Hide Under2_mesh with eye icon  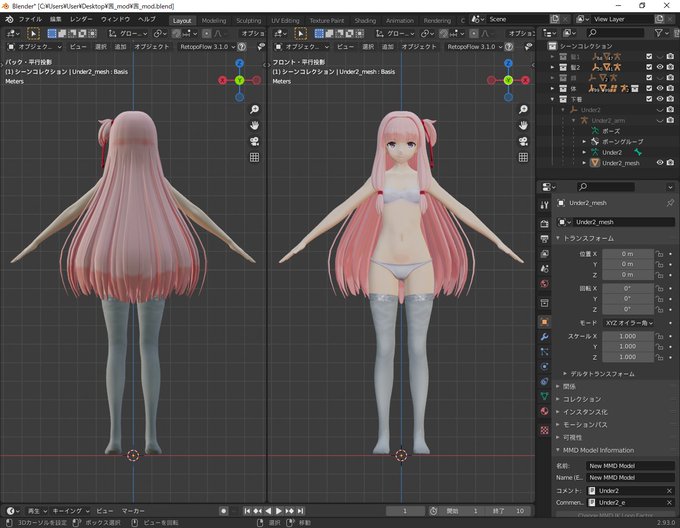click(x=660, y=163)
